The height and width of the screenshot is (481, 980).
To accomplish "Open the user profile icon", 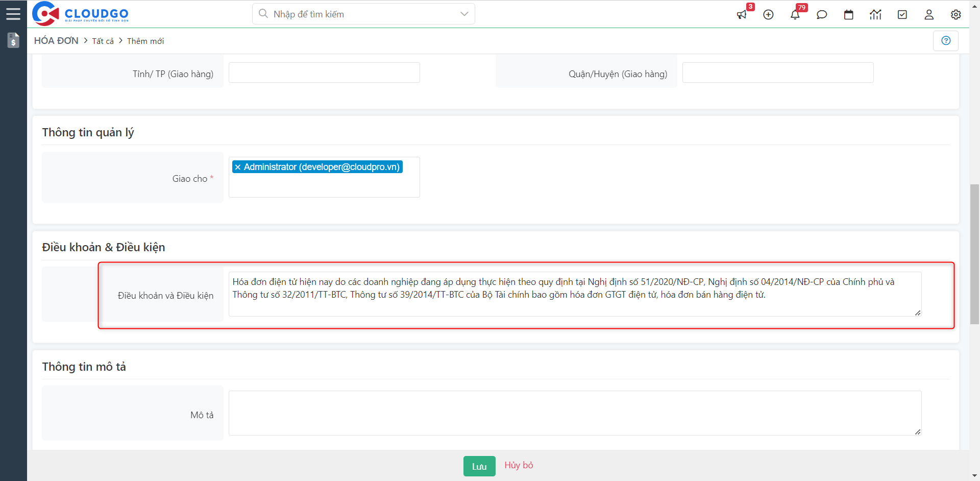I will coord(929,15).
